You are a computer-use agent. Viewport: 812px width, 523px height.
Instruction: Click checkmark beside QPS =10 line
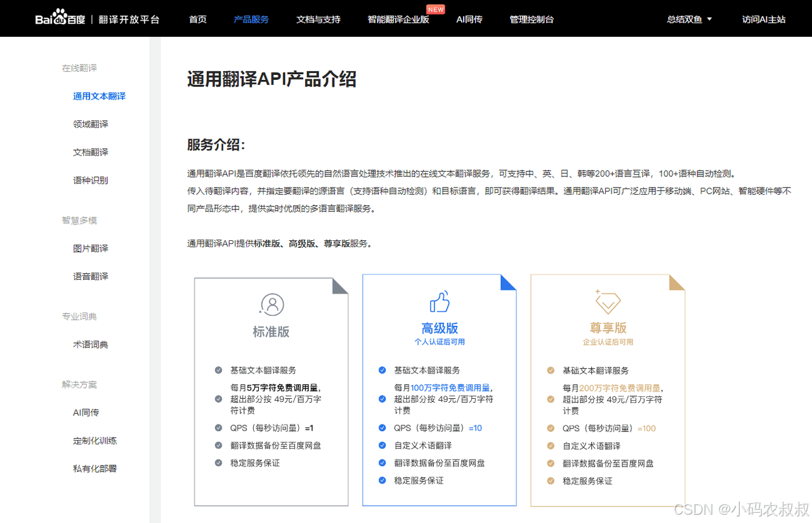382,428
